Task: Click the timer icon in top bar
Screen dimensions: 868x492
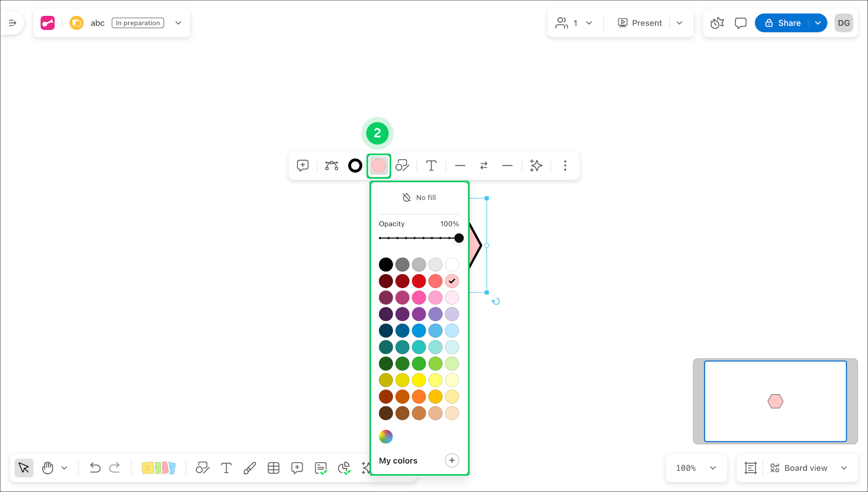Action: (717, 23)
